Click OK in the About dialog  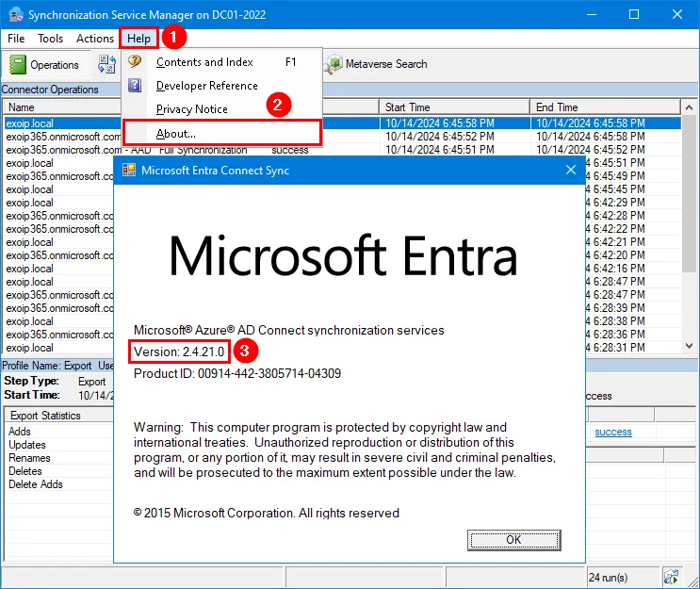[513, 540]
